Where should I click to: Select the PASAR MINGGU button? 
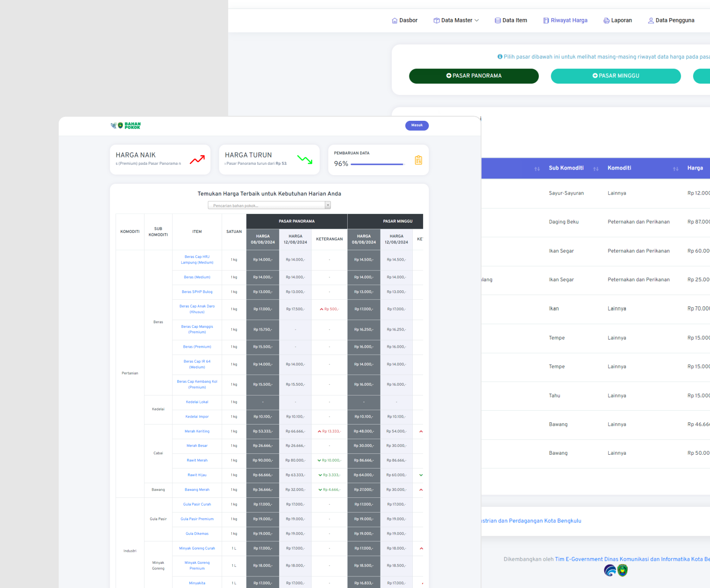(x=616, y=76)
